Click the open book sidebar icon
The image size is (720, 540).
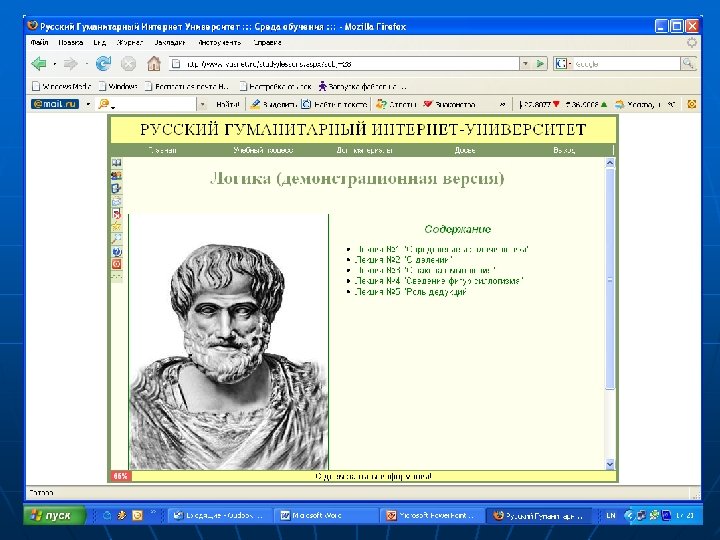(x=117, y=163)
